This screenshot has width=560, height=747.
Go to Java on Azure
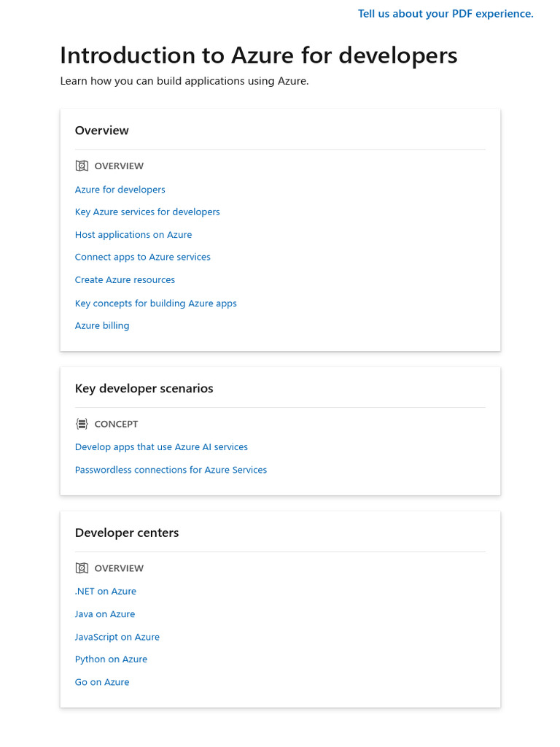[x=105, y=614]
